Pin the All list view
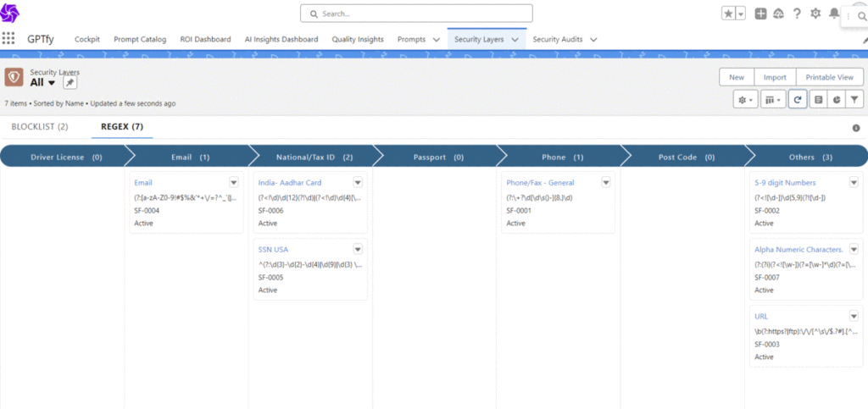868x409 pixels. click(x=70, y=83)
